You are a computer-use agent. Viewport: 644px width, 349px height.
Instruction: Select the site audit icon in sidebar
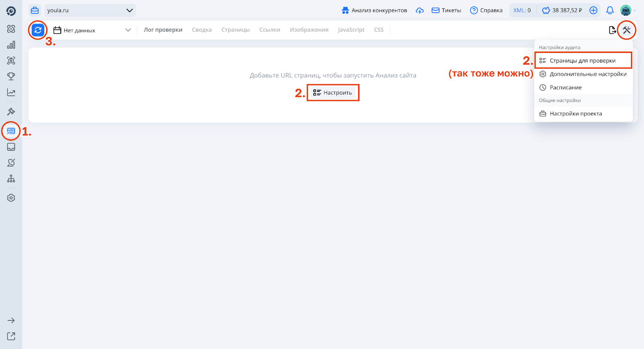[11, 131]
